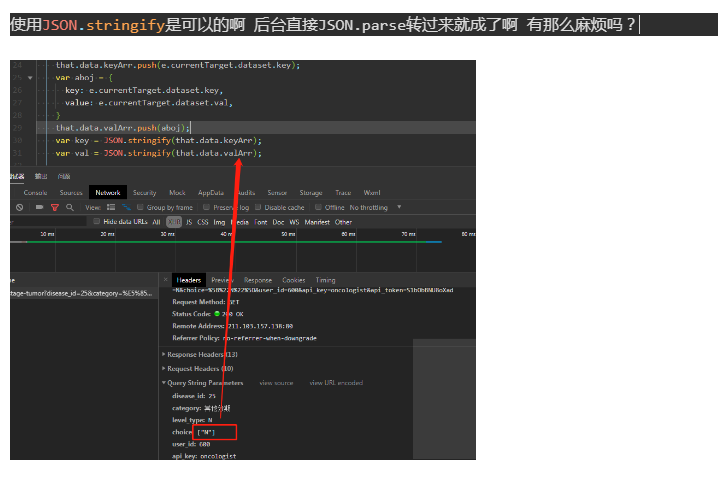Open the Timing detail tab

325,280
